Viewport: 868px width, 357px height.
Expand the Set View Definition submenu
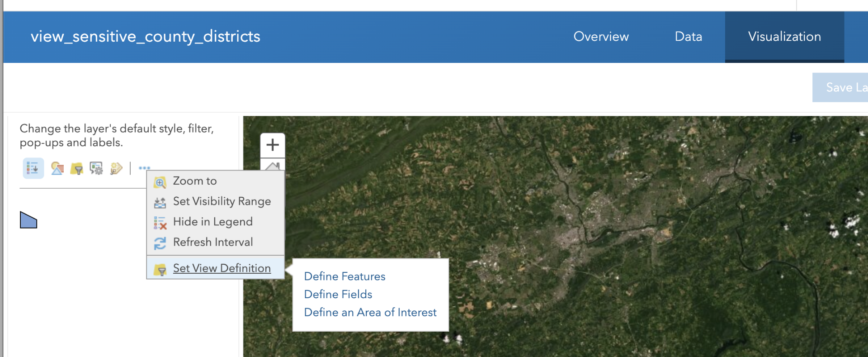(222, 268)
